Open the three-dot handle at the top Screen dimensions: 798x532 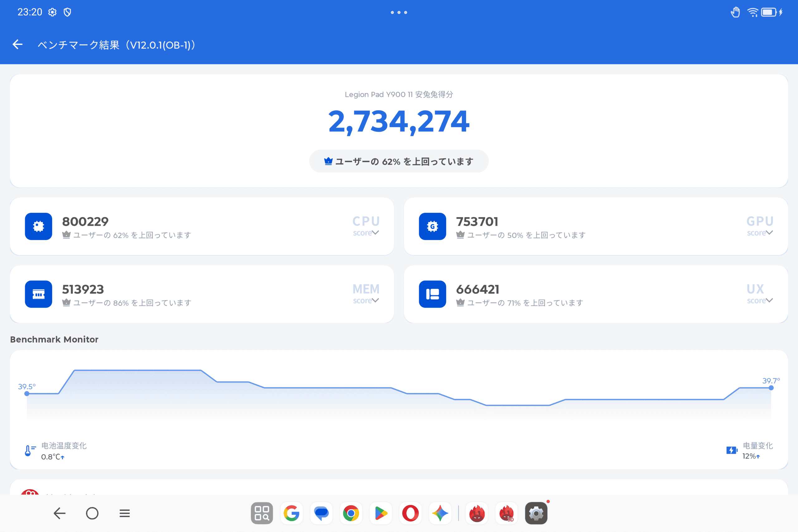click(x=399, y=12)
